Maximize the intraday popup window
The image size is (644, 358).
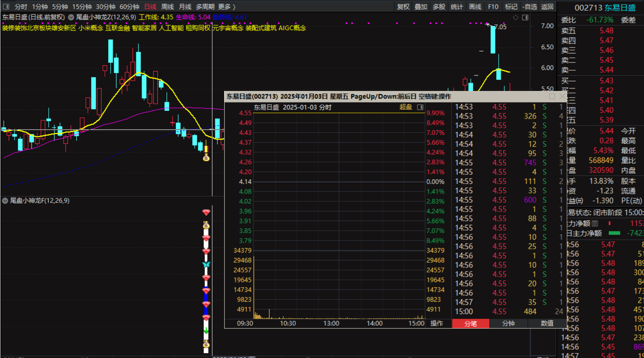click(552, 96)
